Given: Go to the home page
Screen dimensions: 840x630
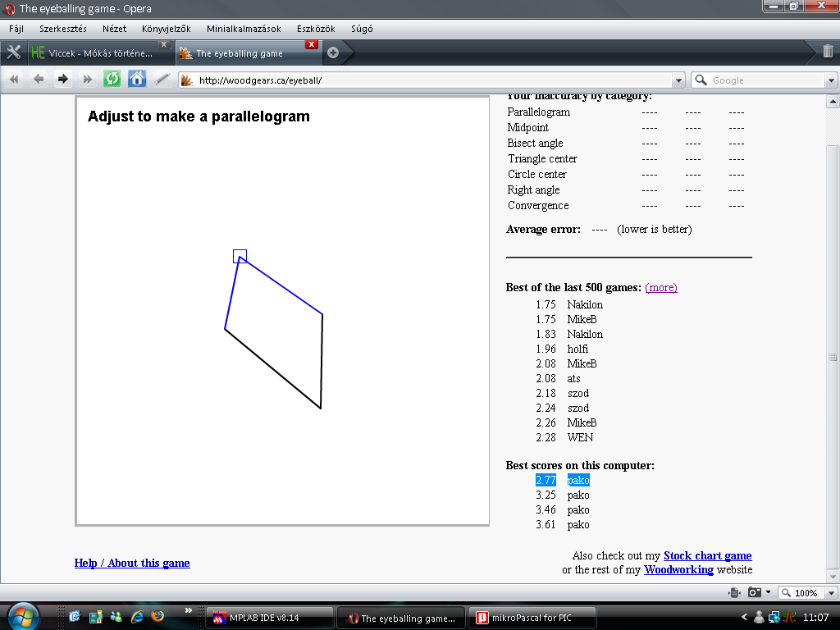Looking at the screenshot, I should pos(137,80).
